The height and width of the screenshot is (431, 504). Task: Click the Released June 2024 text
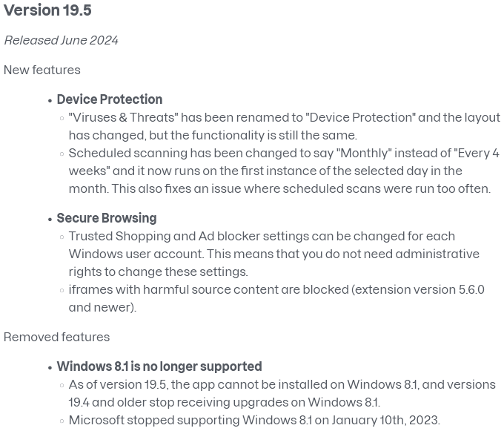(61, 41)
